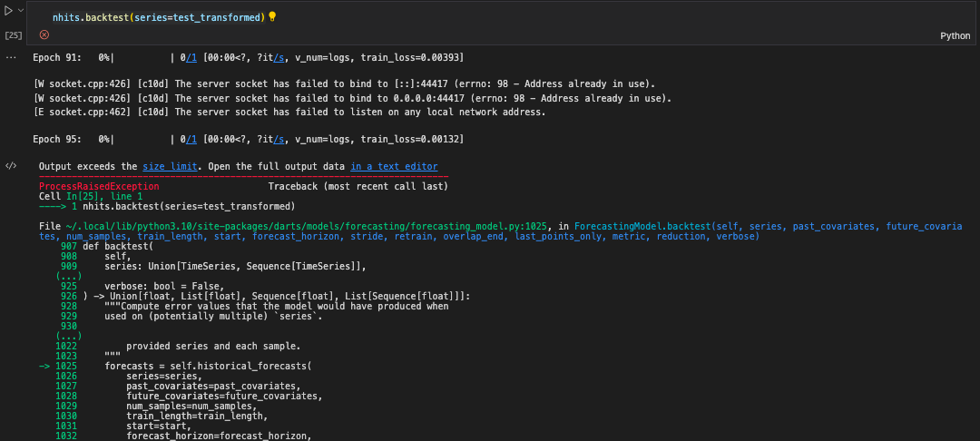
Task: Click the 'ProcessRaisedException' error name
Action: tap(99, 186)
